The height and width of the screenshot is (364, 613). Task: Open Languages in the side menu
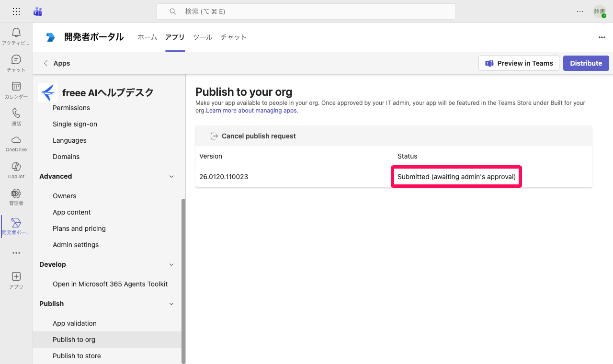(69, 140)
